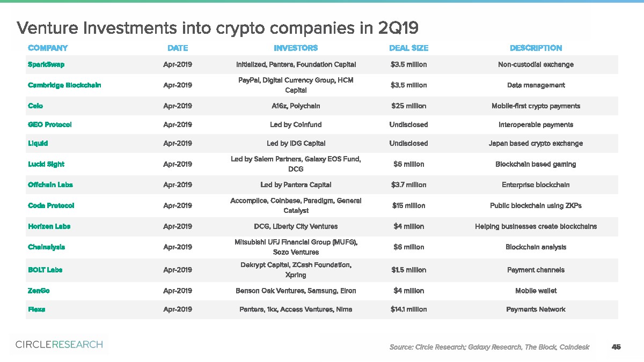Image resolution: width=644 pixels, height=362 pixels.
Task: Click the Offchain Labs company name
Action: pyautogui.click(x=50, y=185)
